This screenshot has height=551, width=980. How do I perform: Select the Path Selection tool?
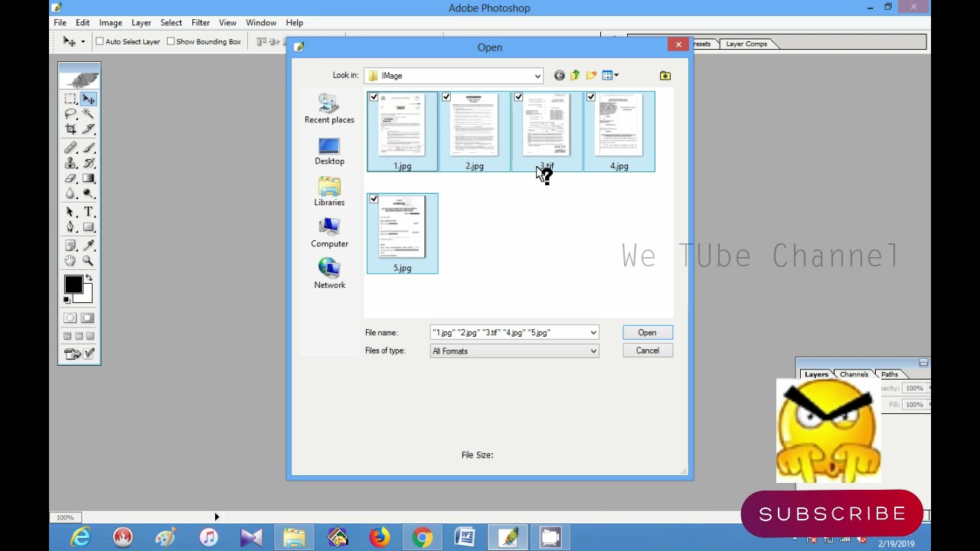70,212
